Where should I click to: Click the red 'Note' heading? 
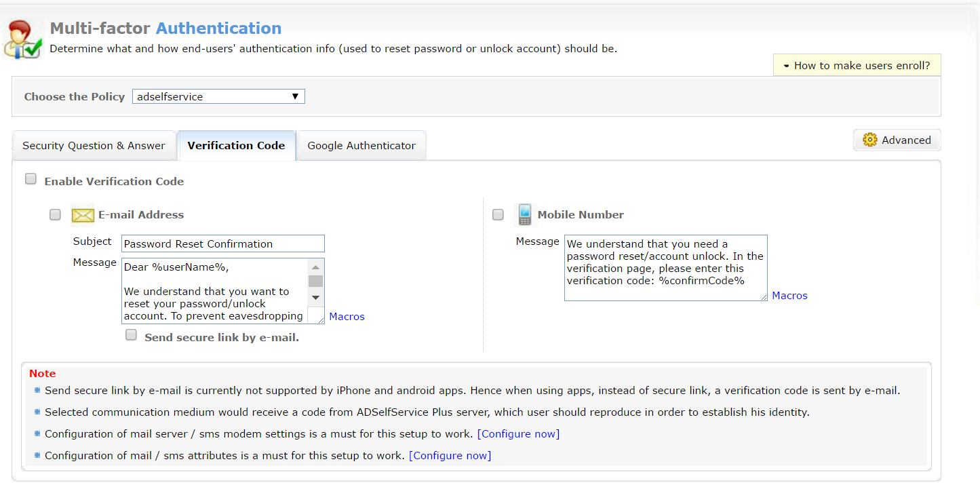(42, 374)
